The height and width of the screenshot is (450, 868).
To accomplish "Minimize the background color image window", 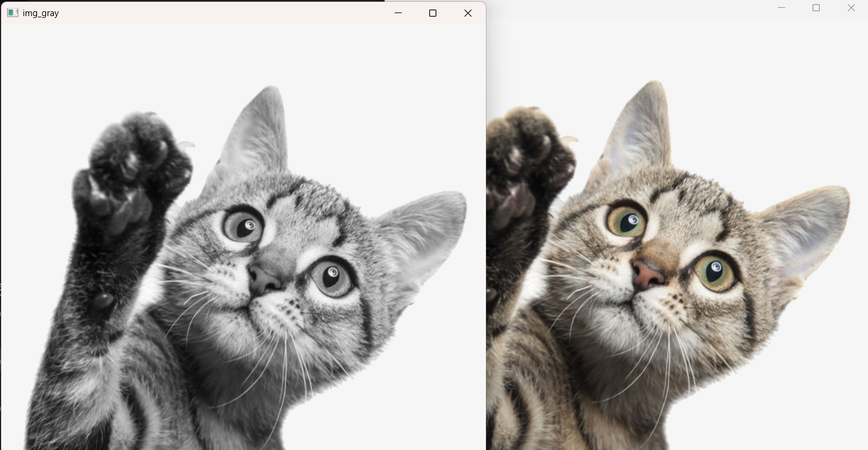I will click(782, 8).
